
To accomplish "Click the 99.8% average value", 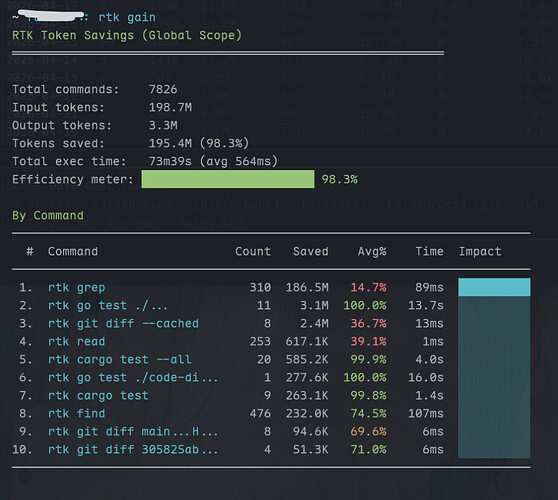I will (368, 395).
